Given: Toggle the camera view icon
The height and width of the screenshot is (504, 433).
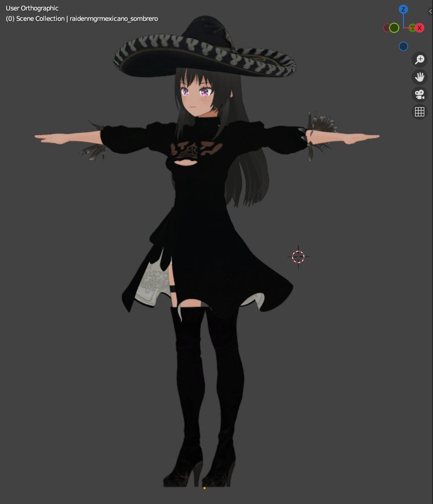Looking at the screenshot, I should pyautogui.click(x=420, y=94).
